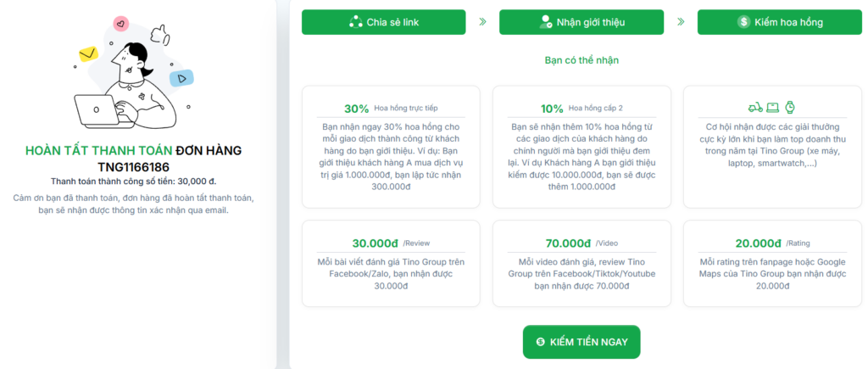
Task: Click the person icon on Nhận giới thiệu
Action: tap(545, 22)
